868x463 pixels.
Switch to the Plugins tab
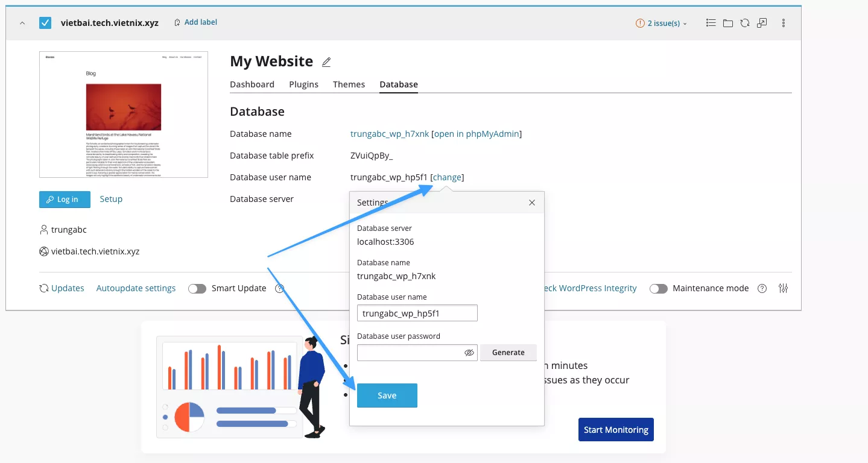[303, 84]
